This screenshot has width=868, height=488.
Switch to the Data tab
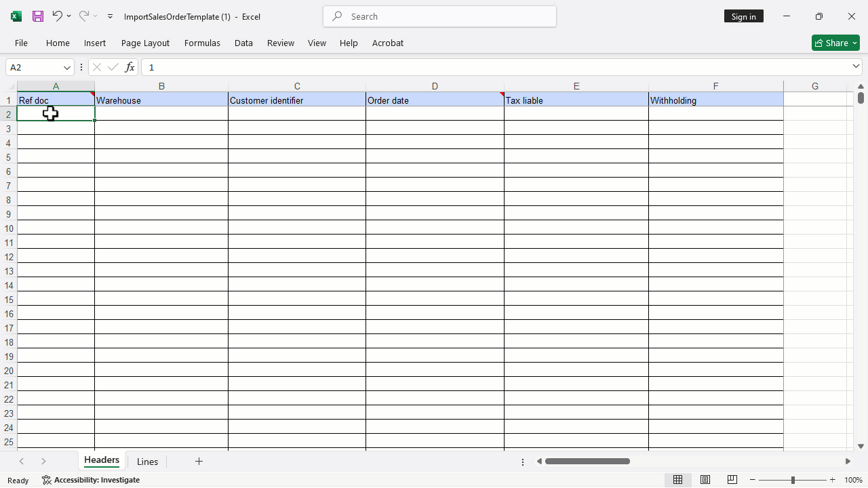coord(243,43)
